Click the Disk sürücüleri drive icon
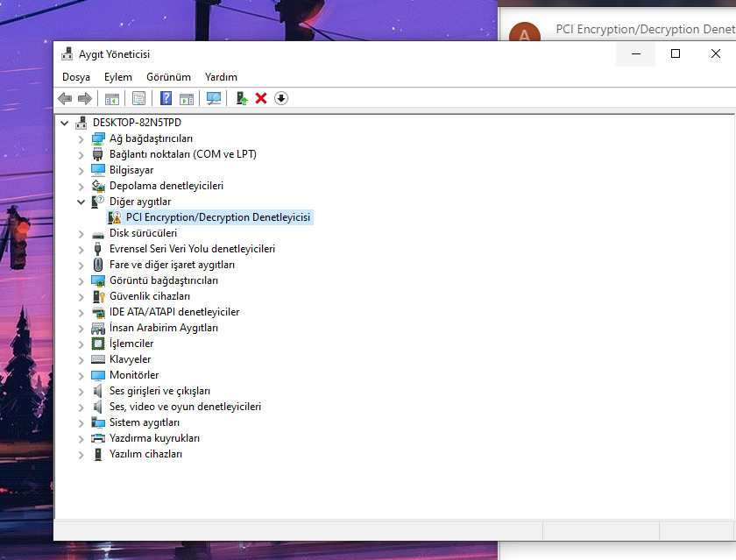The width and height of the screenshot is (736, 560). pos(98,234)
